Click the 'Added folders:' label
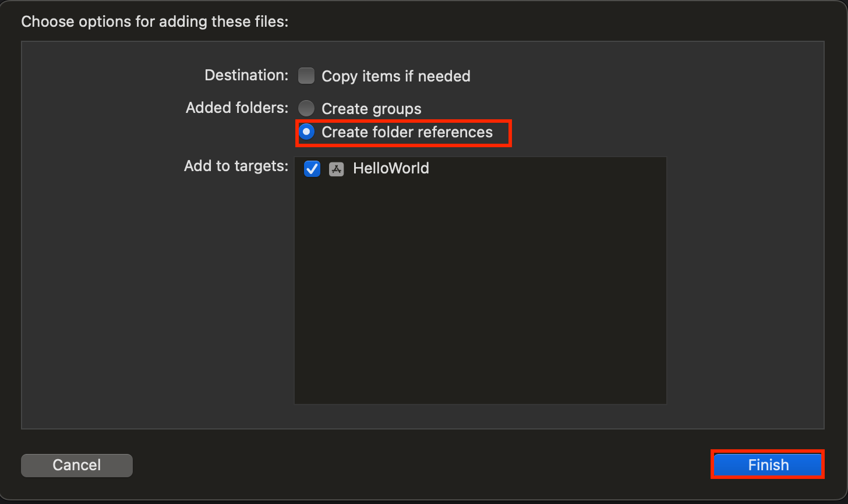This screenshot has height=504, width=848. (237, 108)
